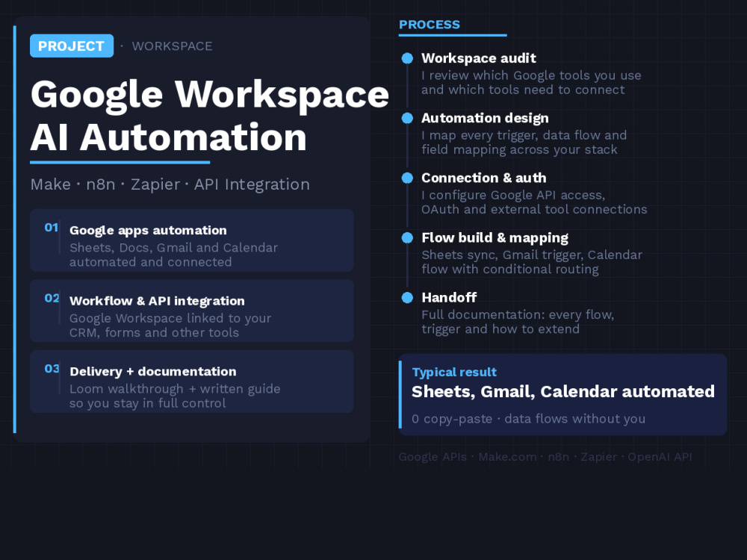
Task: Click the WORKSPACE label beside PROJECT
Action: [172, 46]
